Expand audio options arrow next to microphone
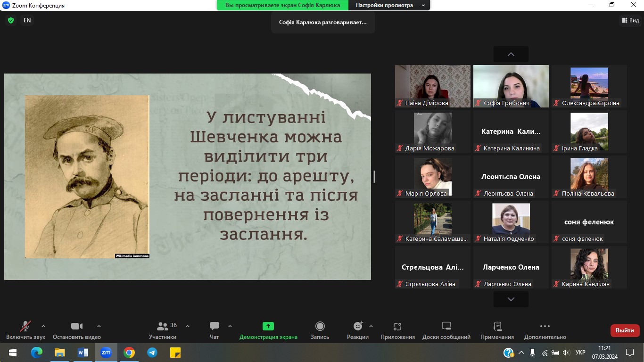This screenshot has height=362, width=644. [43, 326]
